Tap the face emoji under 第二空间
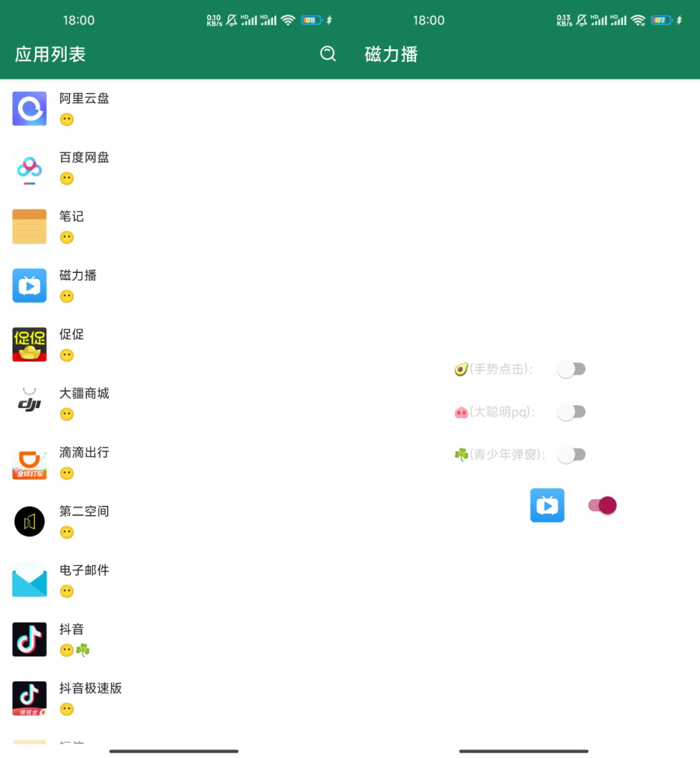 pos(67,532)
